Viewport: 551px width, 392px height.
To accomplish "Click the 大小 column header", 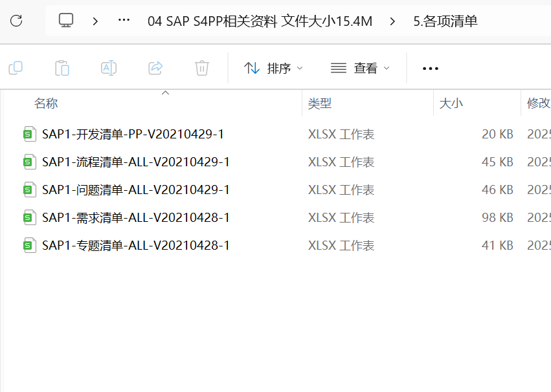I will tap(451, 103).
